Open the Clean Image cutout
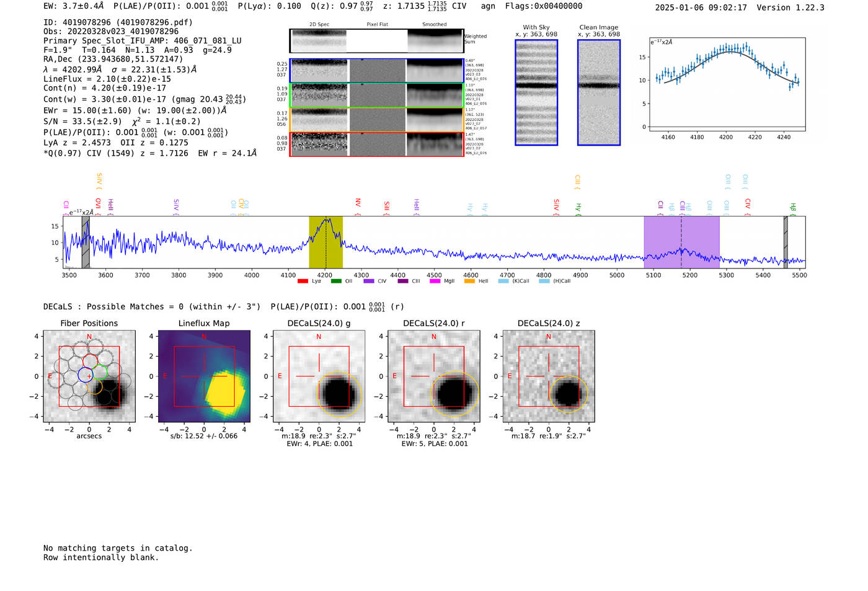This screenshot has width=868, height=591. (599, 92)
